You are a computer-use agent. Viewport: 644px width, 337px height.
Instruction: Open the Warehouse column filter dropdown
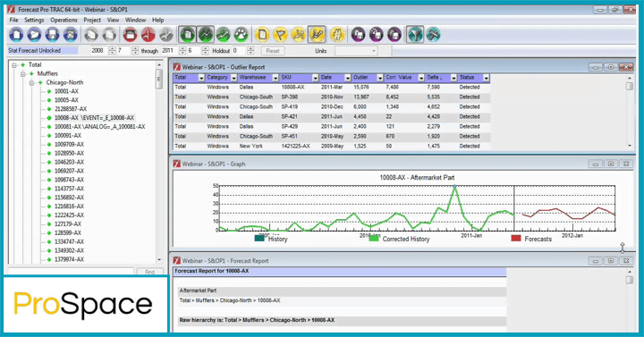275,78
